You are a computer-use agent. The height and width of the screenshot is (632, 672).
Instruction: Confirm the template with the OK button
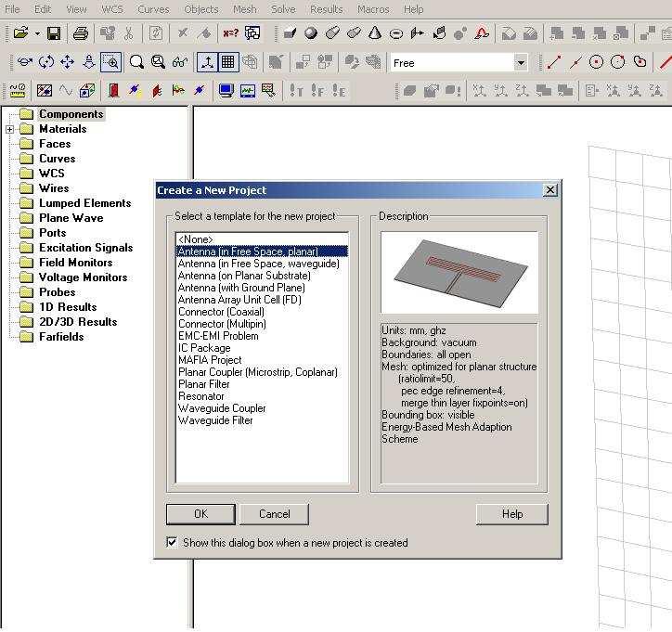pos(200,514)
